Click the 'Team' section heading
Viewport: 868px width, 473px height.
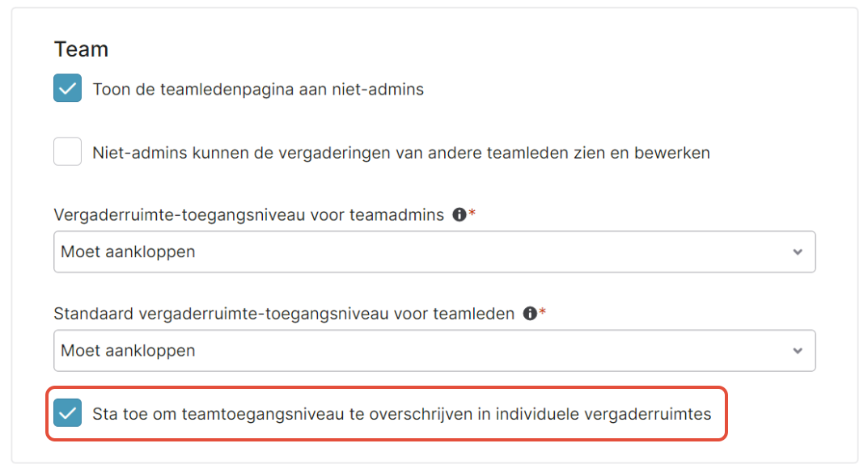click(81, 49)
